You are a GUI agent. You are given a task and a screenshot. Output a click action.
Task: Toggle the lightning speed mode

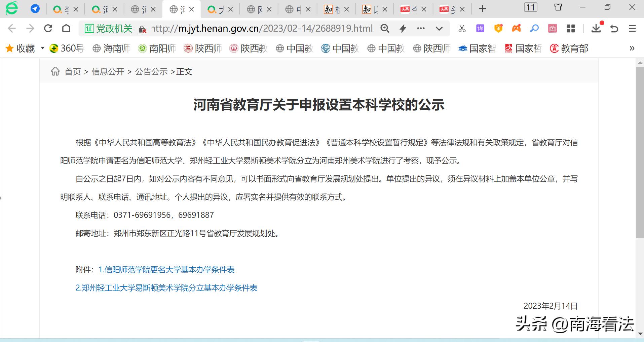tap(403, 28)
